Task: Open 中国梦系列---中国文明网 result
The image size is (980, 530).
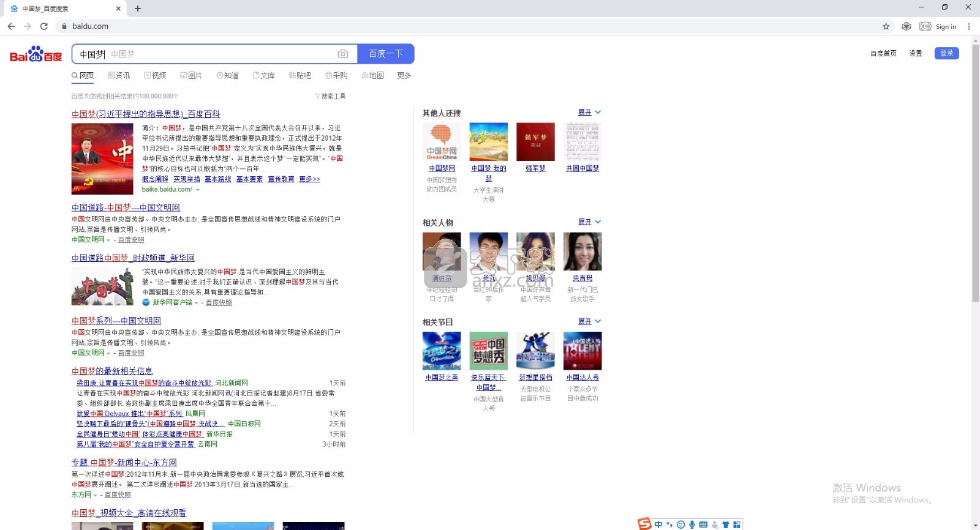Action: [x=116, y=321]
